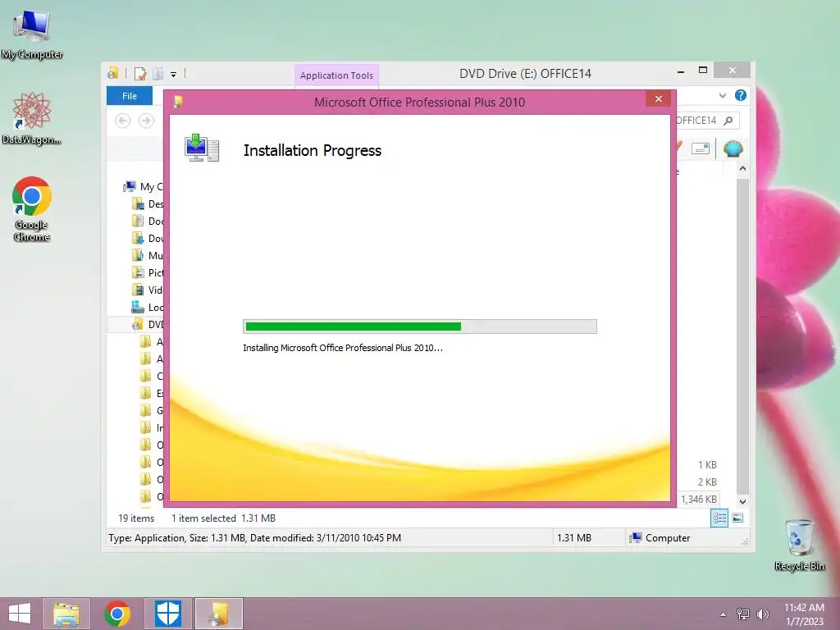The width and height of the screenshot is (840, 630).
Task: Switch to Details view in Explorer
Action: 719,518
